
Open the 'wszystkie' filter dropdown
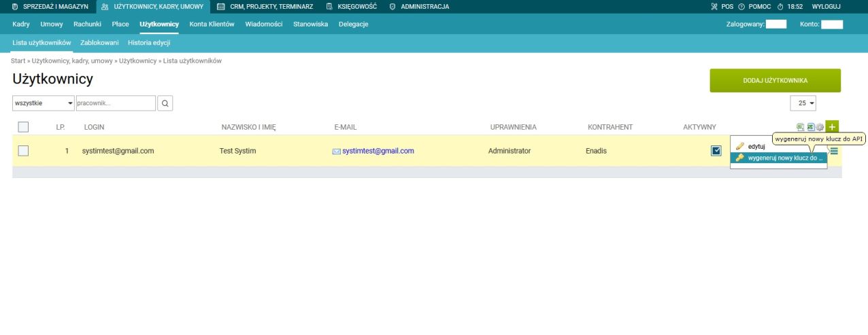point(43,103)
